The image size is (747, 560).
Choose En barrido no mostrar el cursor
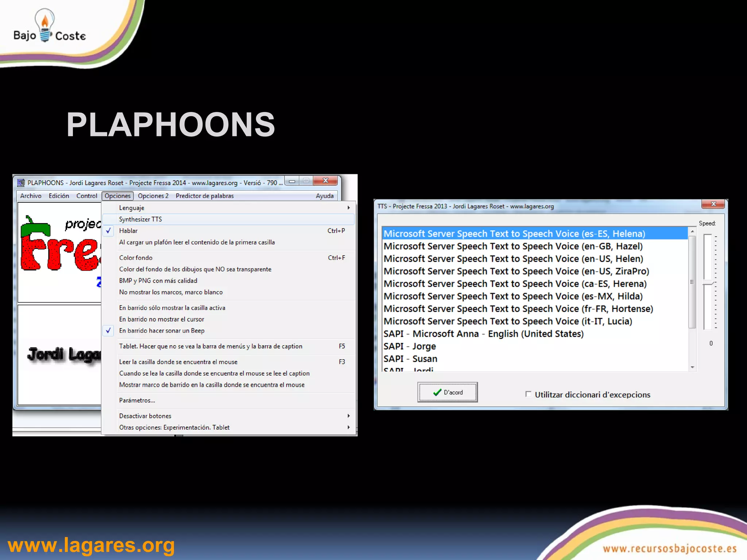(228, 319)
